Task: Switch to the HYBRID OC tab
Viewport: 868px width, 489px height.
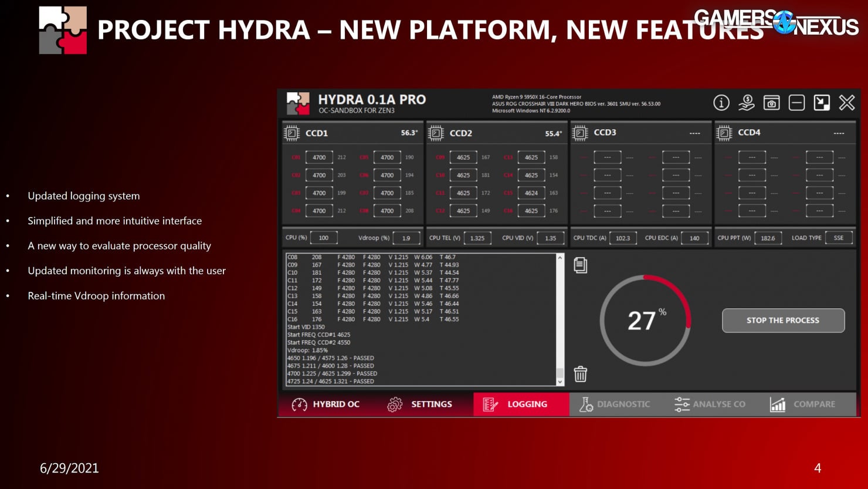Action: tap(325, 404)
